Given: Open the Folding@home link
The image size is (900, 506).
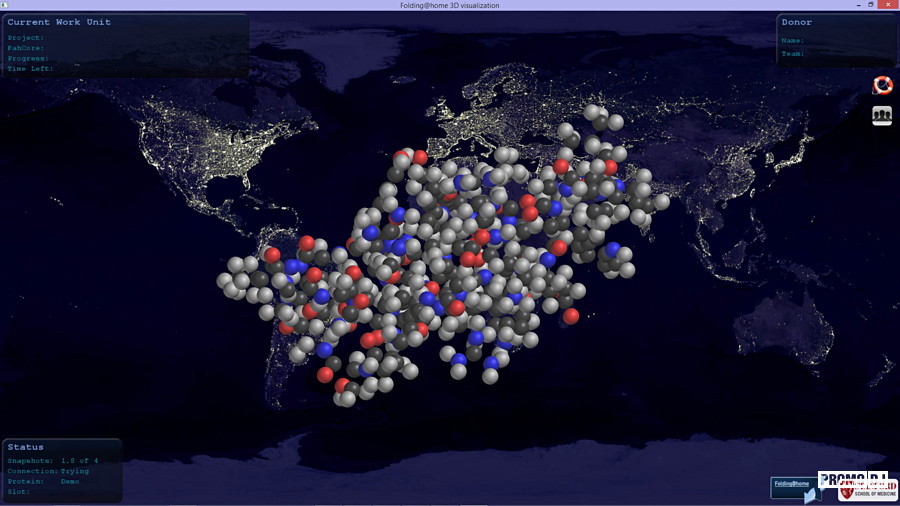Looking at the screenshot, I should [x=790, y=485].
